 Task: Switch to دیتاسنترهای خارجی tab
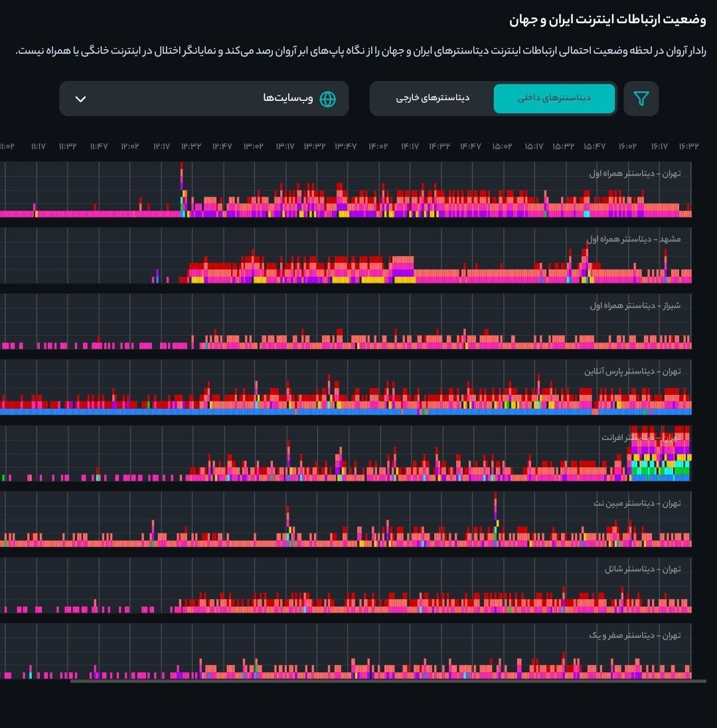(433, 98)
